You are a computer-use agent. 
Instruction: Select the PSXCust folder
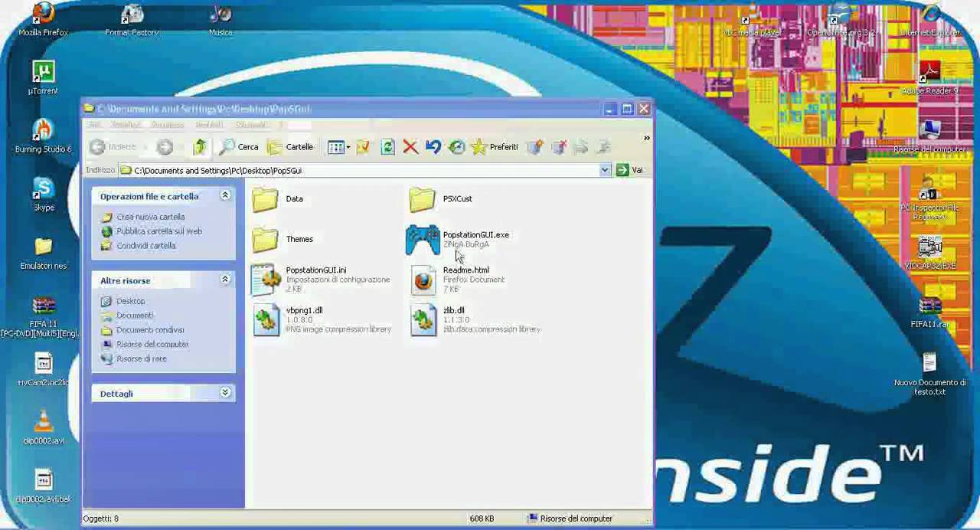click(441, 199)
